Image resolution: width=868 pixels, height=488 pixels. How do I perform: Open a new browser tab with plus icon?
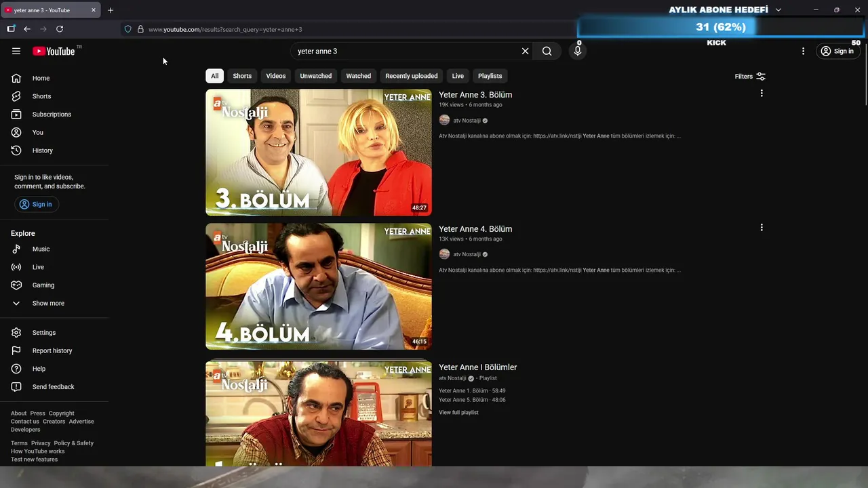click(x=111, y=10)
